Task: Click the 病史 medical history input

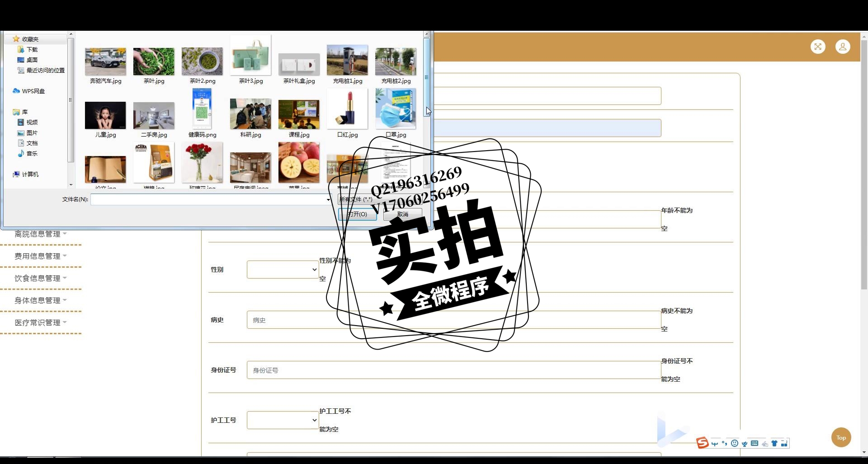Action: (x=454, y=320)
